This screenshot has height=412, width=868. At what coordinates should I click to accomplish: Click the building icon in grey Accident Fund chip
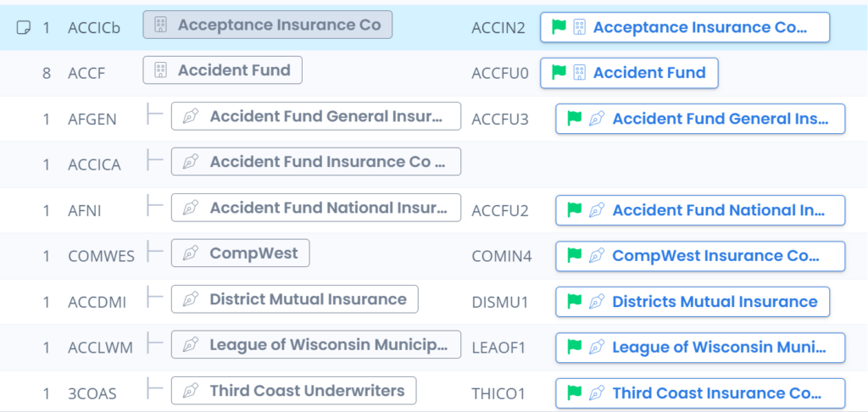[161, 71]
